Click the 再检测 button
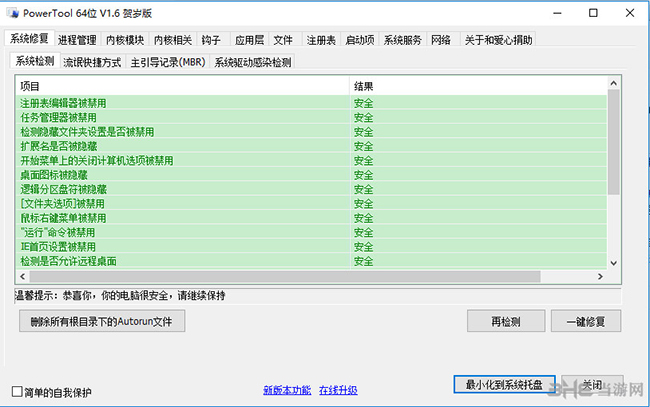Viewport: 650px width, 407px height. pyautogui.click(x=506, y=321)
